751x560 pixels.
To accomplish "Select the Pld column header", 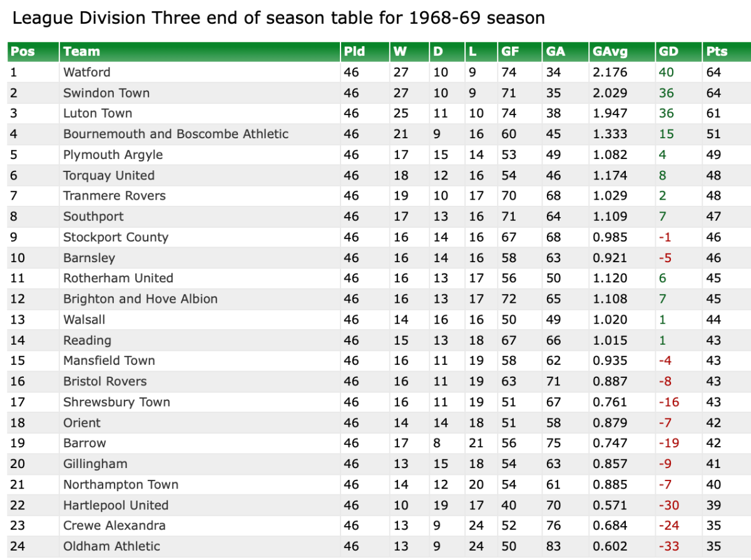I will pos(354,52).
